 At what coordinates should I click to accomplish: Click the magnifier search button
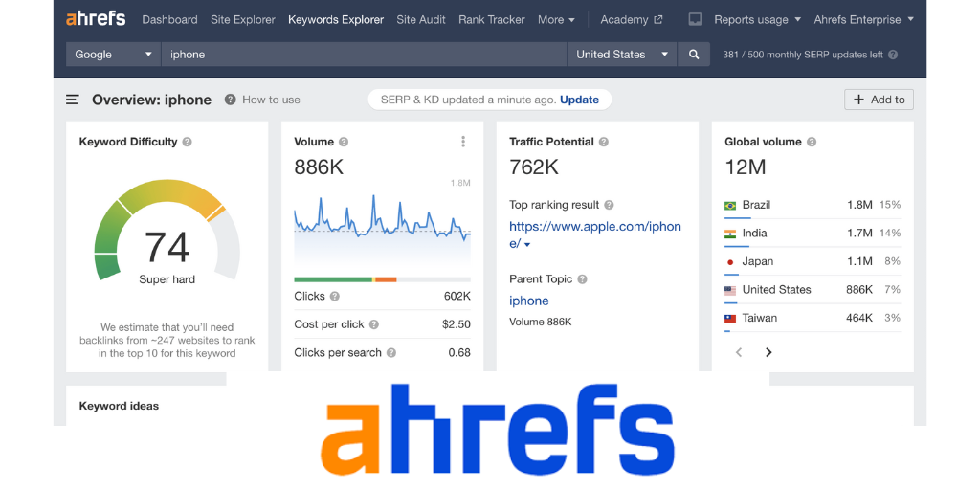(694, 55)
